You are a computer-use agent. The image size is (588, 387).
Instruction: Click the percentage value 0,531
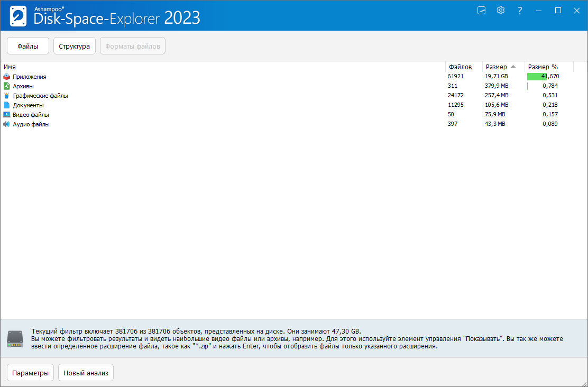pos(550,95)
